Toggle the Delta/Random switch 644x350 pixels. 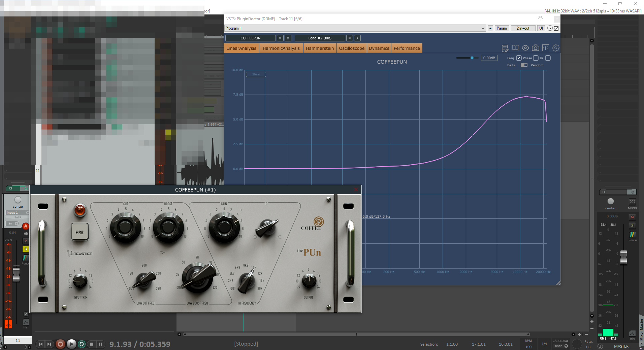point(524,65)
